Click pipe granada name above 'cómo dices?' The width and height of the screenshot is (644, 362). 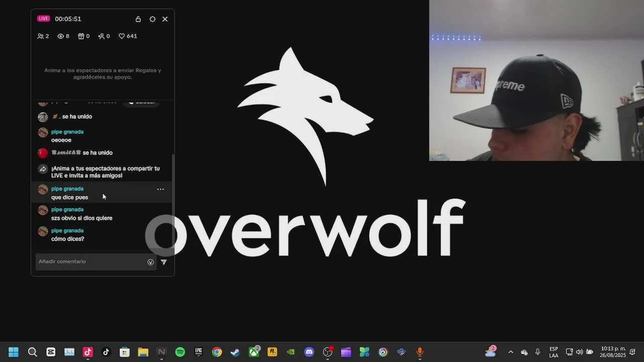coord(67,231)
